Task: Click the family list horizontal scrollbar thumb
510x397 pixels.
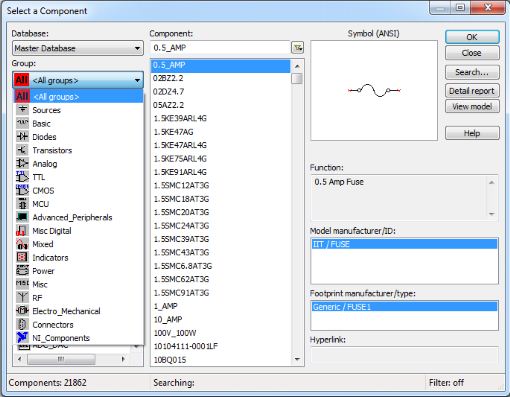Action: tap(61, 359)
